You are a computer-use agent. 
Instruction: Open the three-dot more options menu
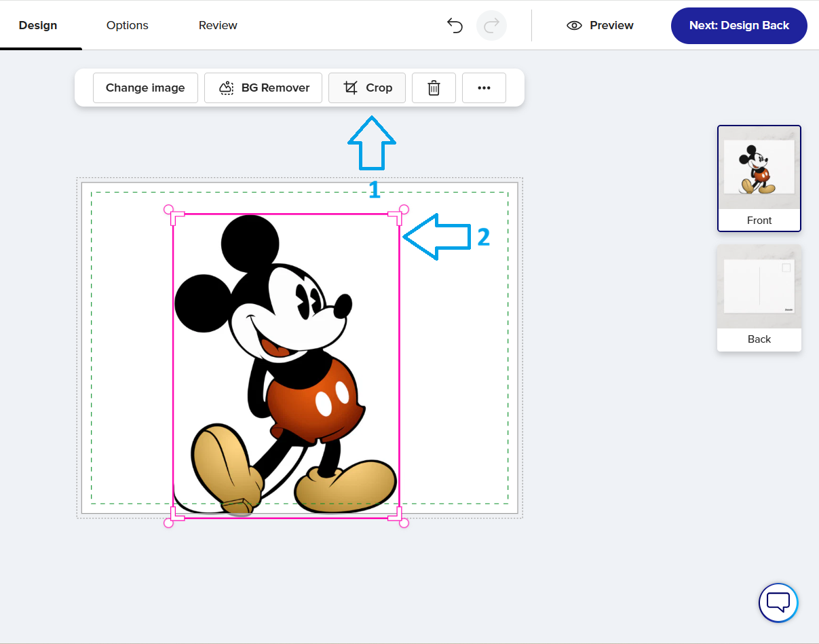click(484, 88)
